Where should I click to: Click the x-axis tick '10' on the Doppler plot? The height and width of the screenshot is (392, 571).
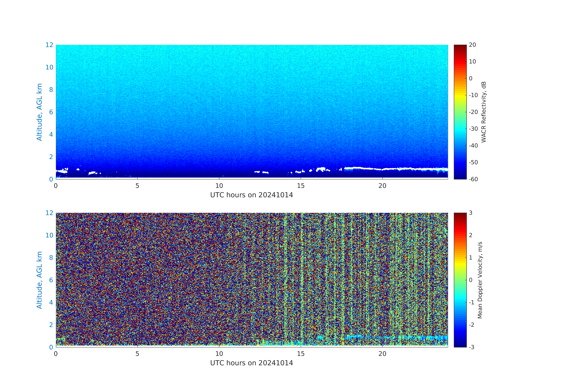pyautogui.click(x=219, y=354)
